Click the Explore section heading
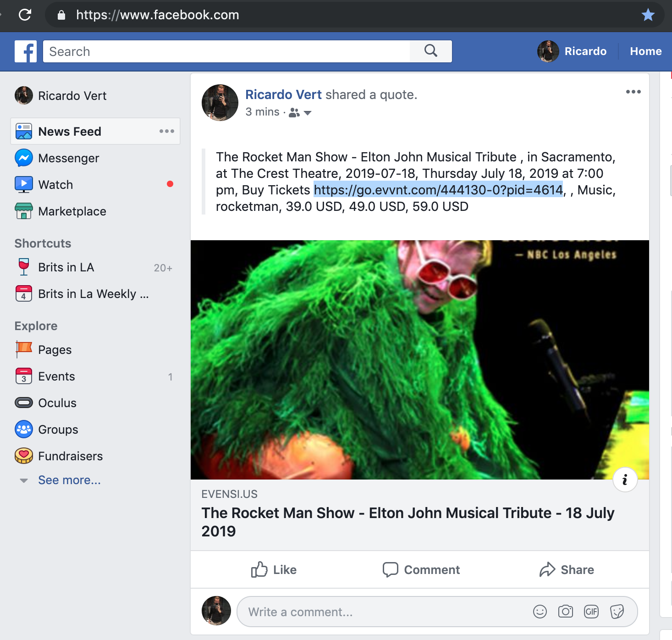Image resolution: width=672 pixels, height=640 pixels. 36,326
